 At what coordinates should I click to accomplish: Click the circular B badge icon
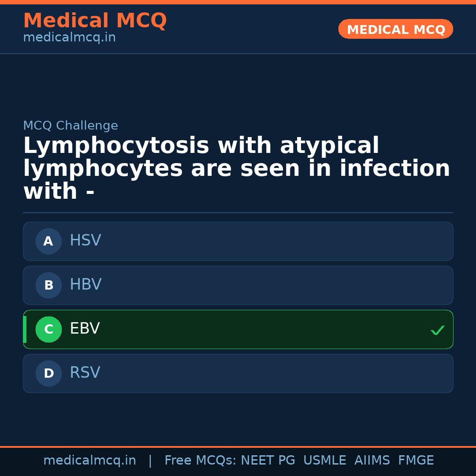(x=48, y=285)
